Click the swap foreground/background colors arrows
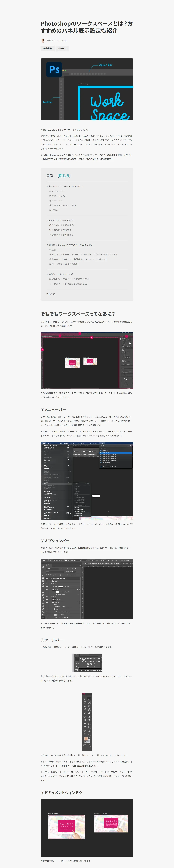This screenshot has height=868, width=174. pos(89,738)
